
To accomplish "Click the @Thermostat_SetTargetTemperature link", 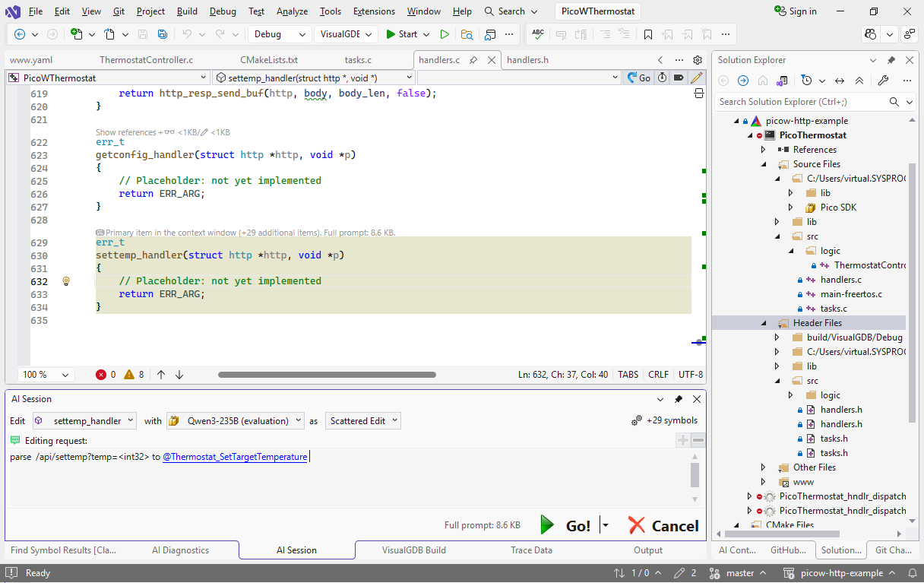I will [235, 457].
